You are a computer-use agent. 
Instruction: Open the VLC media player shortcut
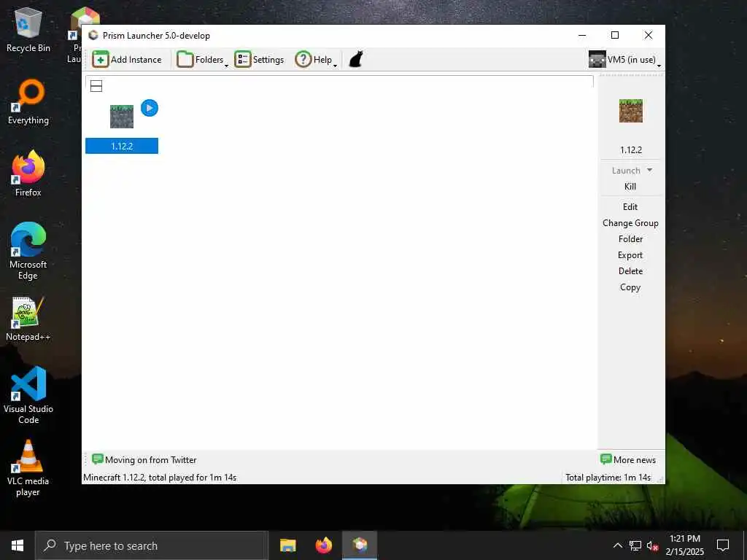28,468
